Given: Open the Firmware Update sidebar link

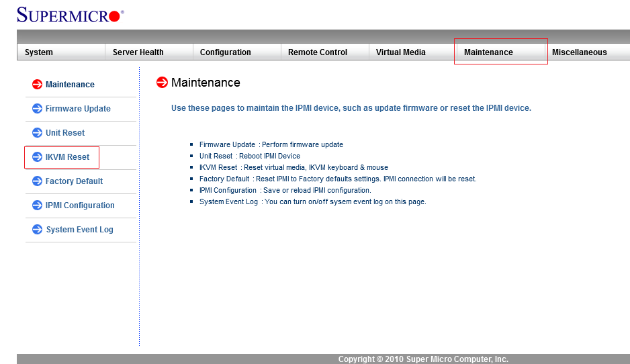Looking at the screenshot, I should pos(78,109).
